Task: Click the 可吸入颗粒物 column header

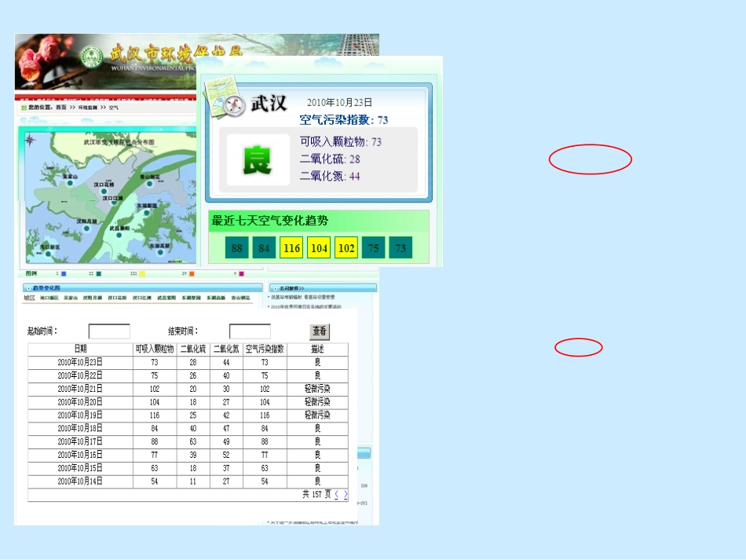Action: (155, 349)
